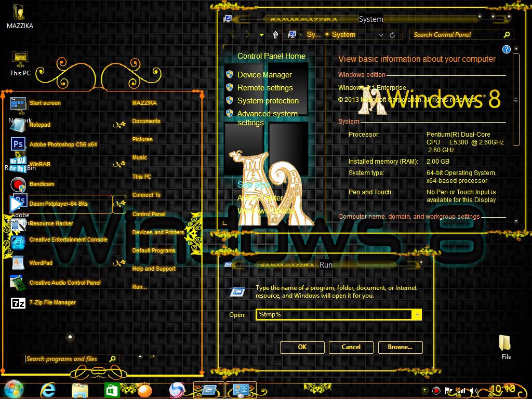
Task: Expand Notepad jump list arrow
Action: [119, 125]
